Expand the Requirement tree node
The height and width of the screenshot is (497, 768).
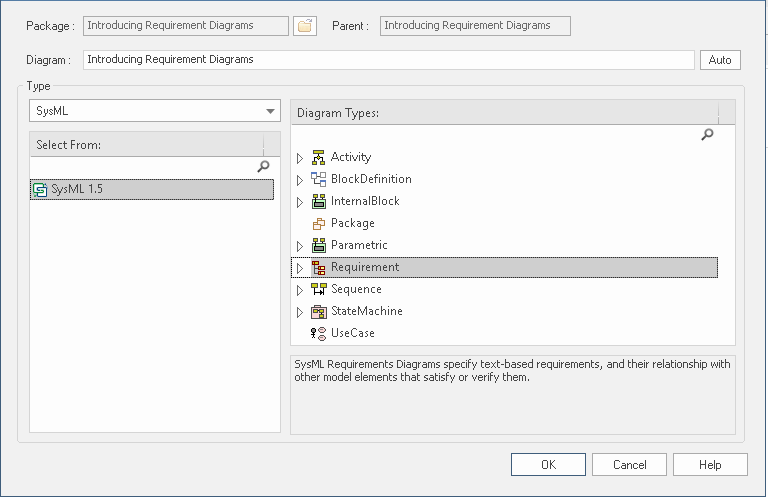click(x=299, y=268)
